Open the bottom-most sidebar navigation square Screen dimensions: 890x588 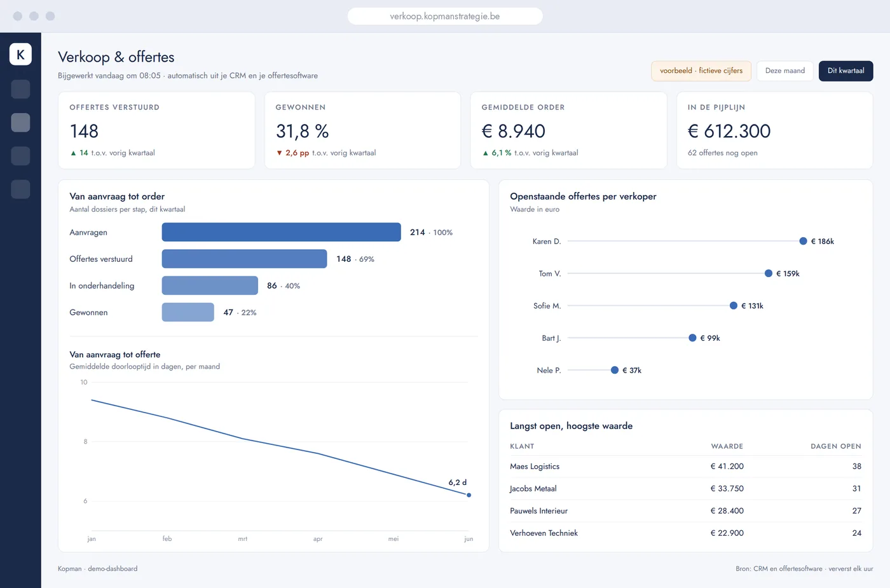click(x=20, y=189)
